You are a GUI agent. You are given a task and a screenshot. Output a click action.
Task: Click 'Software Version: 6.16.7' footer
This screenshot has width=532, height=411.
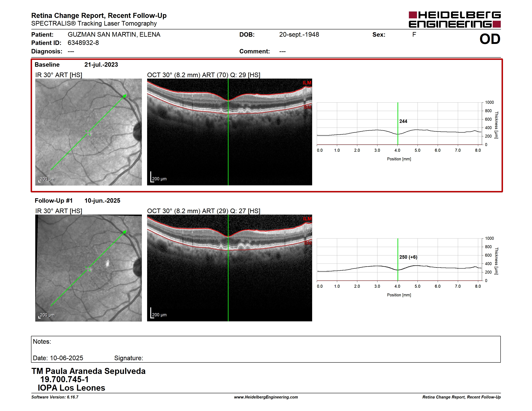tap(55, 397)
